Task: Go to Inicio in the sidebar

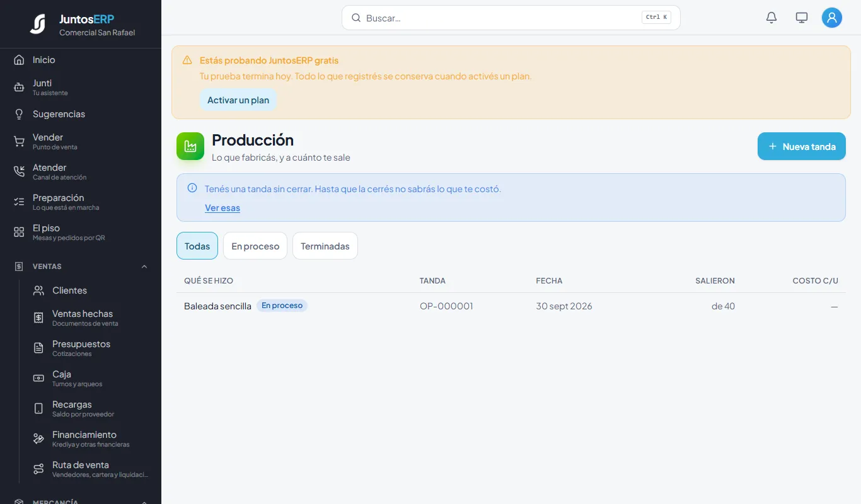Action: (81, 60)
